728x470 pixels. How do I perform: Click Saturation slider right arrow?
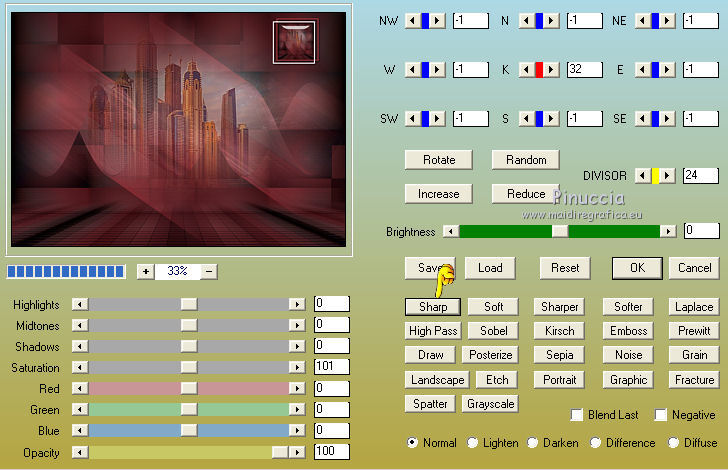tap(297, 367)
